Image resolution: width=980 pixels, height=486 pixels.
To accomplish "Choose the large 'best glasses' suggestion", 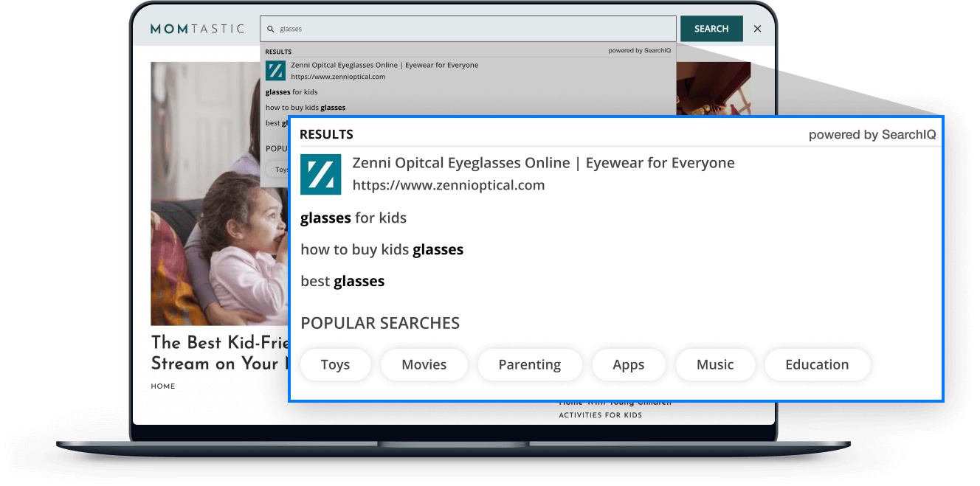I will tap(342, 281).
